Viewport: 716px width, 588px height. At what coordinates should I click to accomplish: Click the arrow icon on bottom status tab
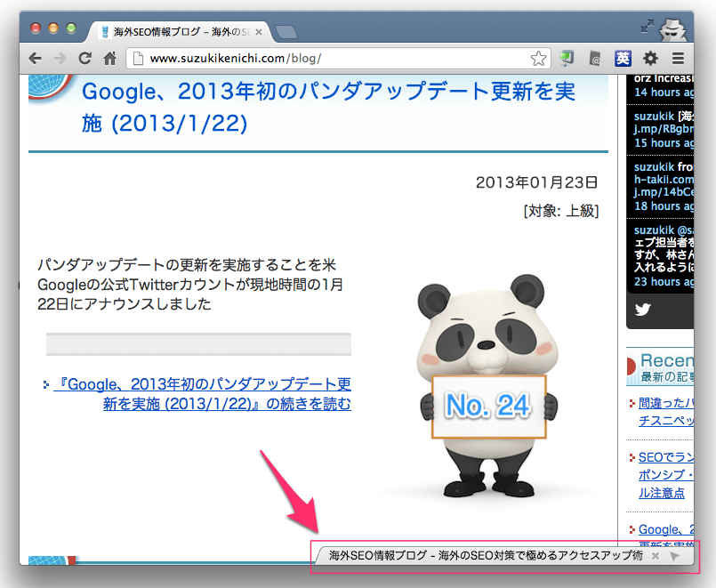674,556
